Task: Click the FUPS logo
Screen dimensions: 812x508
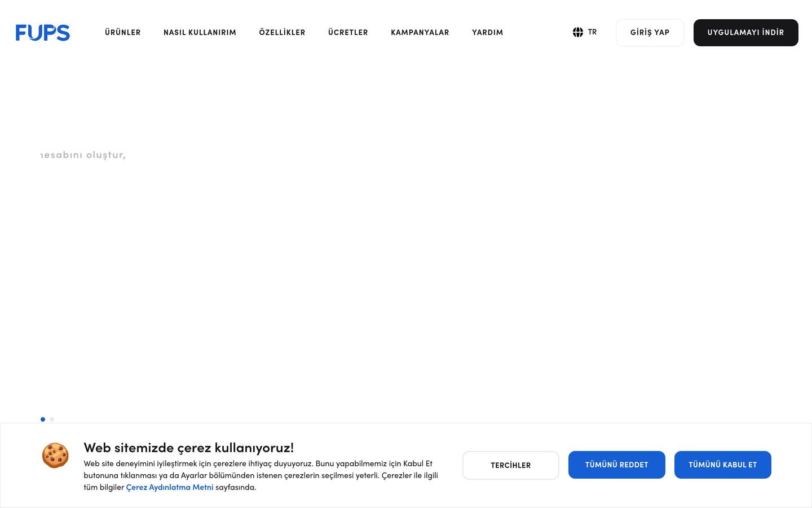Action: click(43, 33)
